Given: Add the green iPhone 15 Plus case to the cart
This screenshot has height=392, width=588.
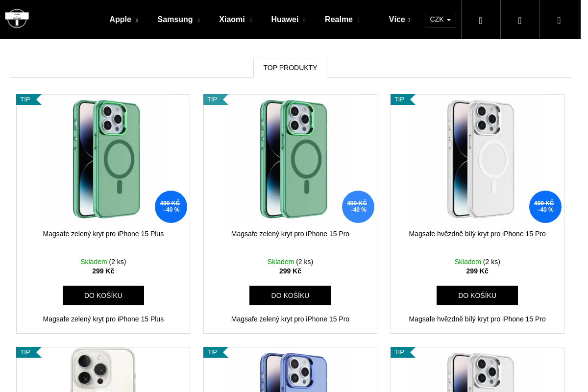Looking at the screenshot, I should pyautogui.click(x=103, y=295).
